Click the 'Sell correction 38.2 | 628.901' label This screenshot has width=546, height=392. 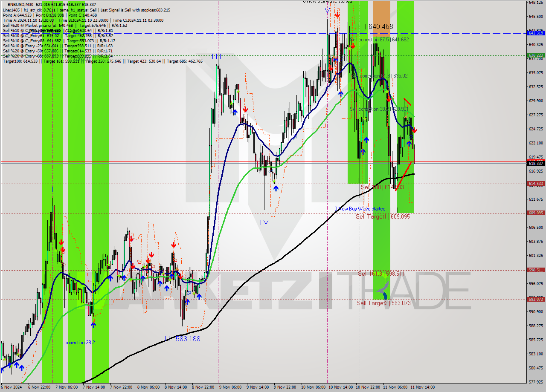point(379,109)
